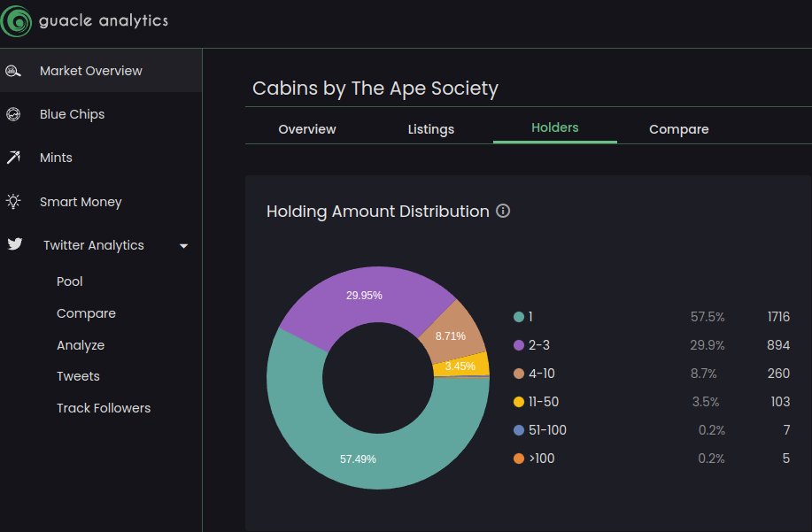This screenshot has width=812, height=532.
Task: Click the 57.5% legend percentage
Action: [x=708, y=317]
